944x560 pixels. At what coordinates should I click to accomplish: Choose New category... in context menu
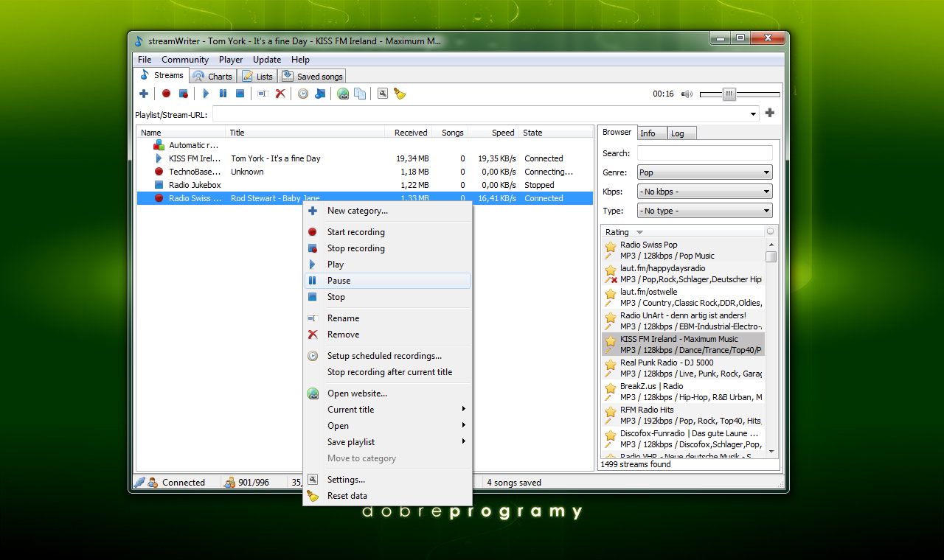[387, 211]
